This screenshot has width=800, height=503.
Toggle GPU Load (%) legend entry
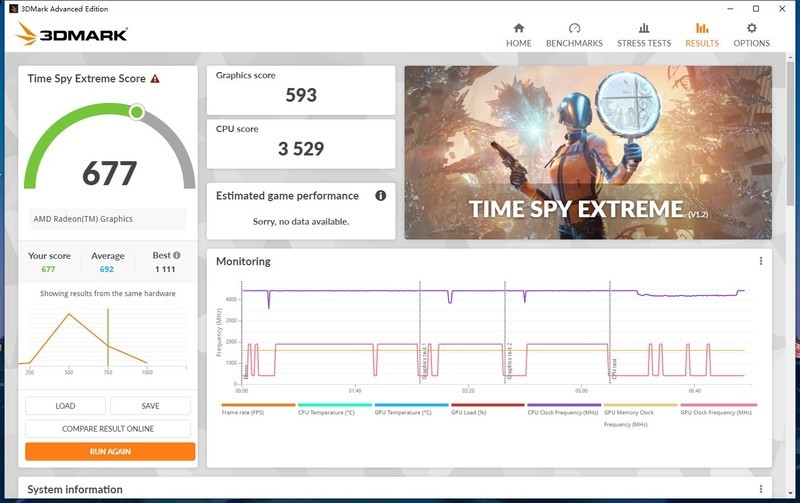pos(488,409)
